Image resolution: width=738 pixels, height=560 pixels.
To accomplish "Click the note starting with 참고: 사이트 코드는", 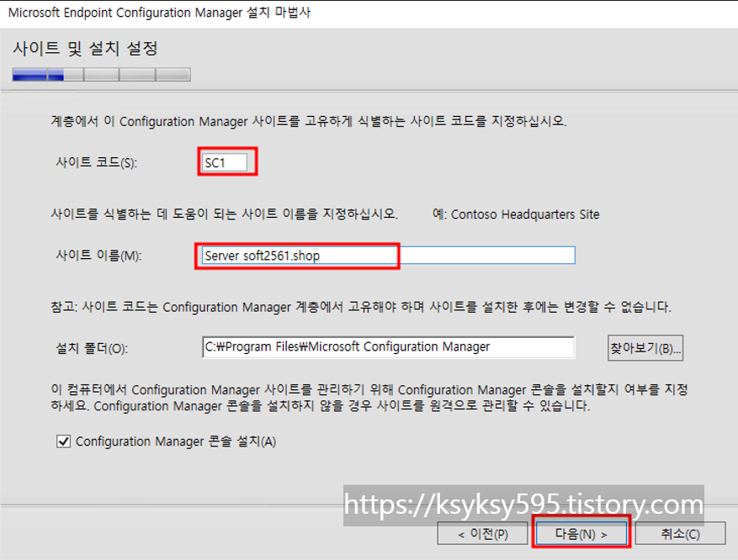I will pos(361,307).
